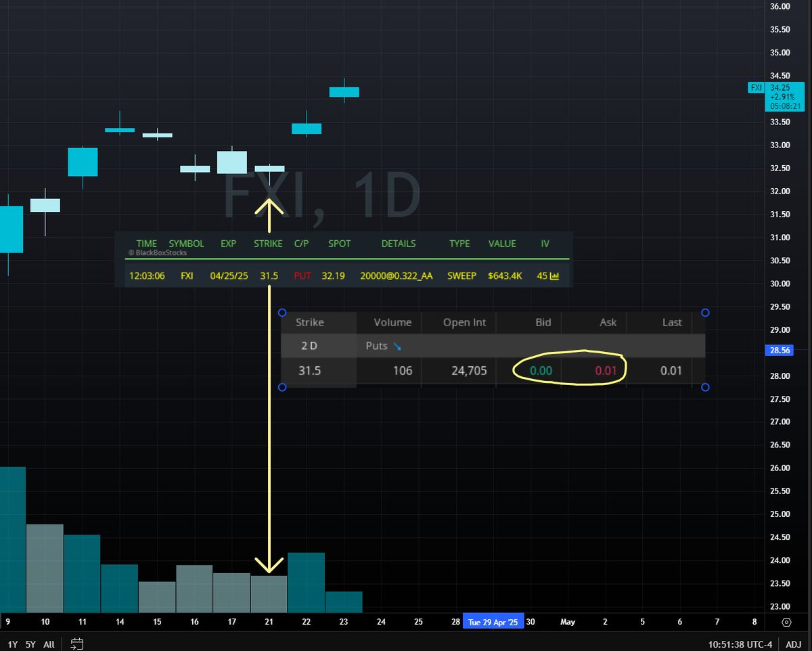812x651 pixels.
Task: Click the Strike column header
Action: click(x=310, y=322)
